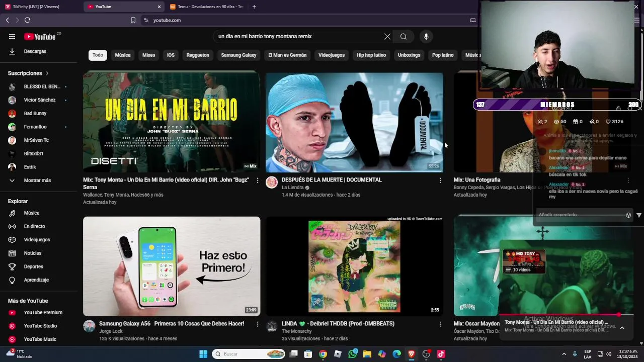Seek using the mini player red progress bar
Screen dimensions: 644x362
[x=566, y=315]
